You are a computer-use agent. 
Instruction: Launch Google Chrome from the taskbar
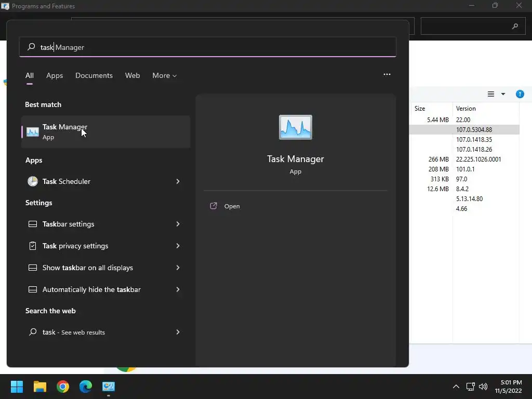(63, 387)
